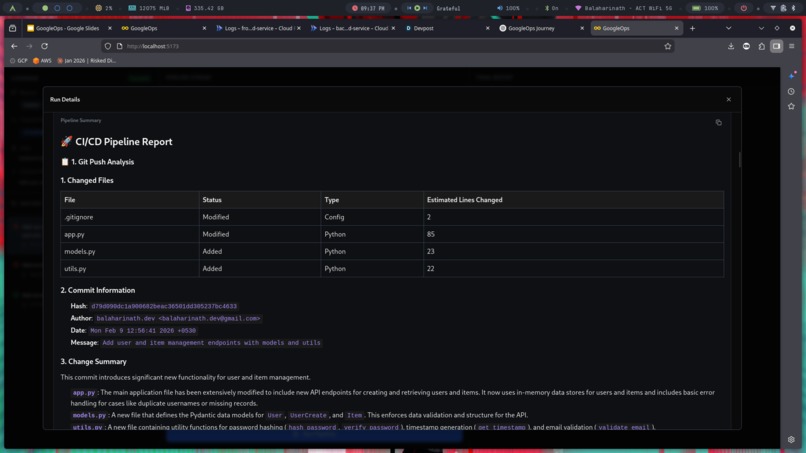Open the AWS bookmark

tap(42, 61)
